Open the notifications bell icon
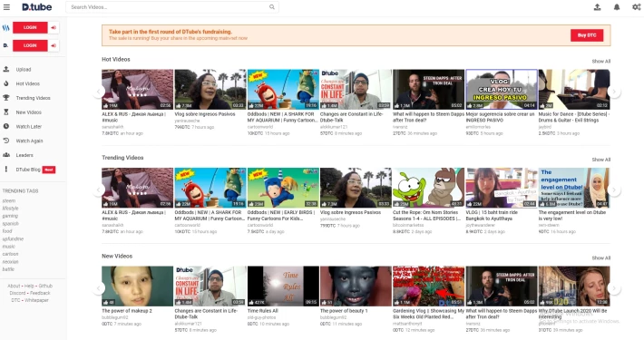The image size is (644, 340). coord(617,7)
